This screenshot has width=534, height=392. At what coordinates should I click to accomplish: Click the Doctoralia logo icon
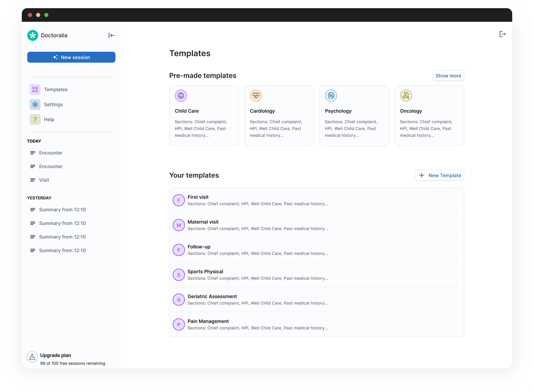(33, 35)
